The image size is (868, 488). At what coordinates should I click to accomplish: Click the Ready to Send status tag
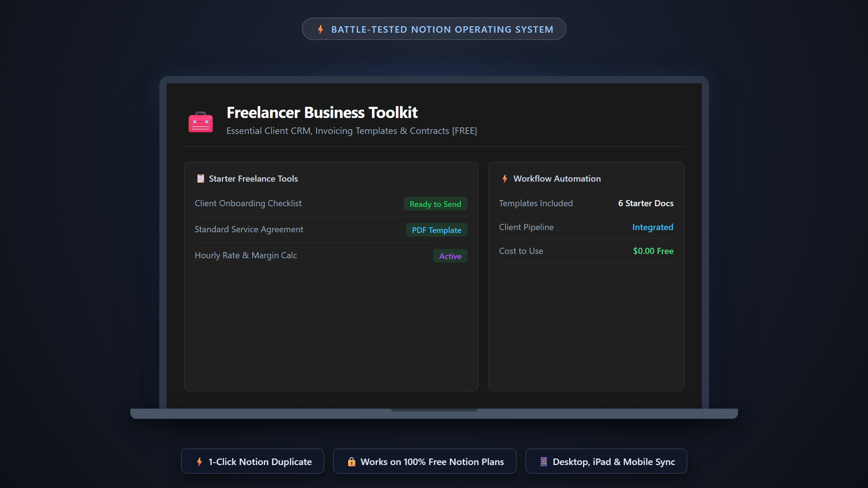pyautogui.click(x=435, y=204)
